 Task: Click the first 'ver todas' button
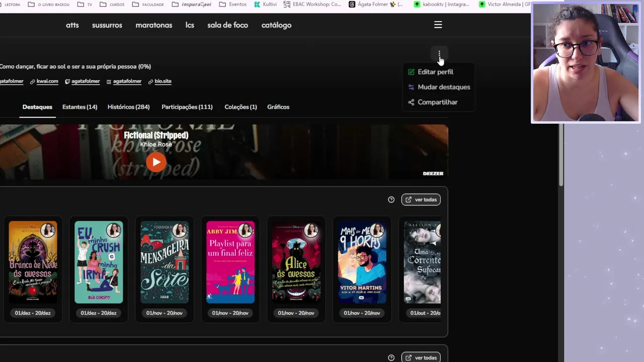[x=421, y=200]
